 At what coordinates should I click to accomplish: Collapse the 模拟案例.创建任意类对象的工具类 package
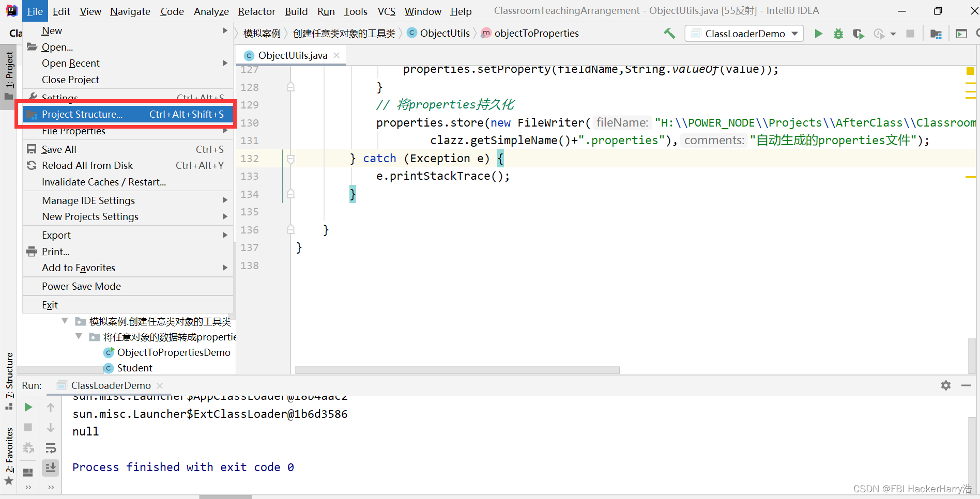65,321
